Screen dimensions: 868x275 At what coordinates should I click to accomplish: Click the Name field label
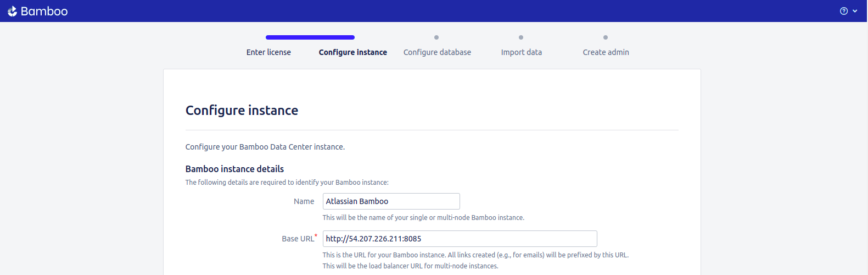pyautogui.click(x=304, y=201)
